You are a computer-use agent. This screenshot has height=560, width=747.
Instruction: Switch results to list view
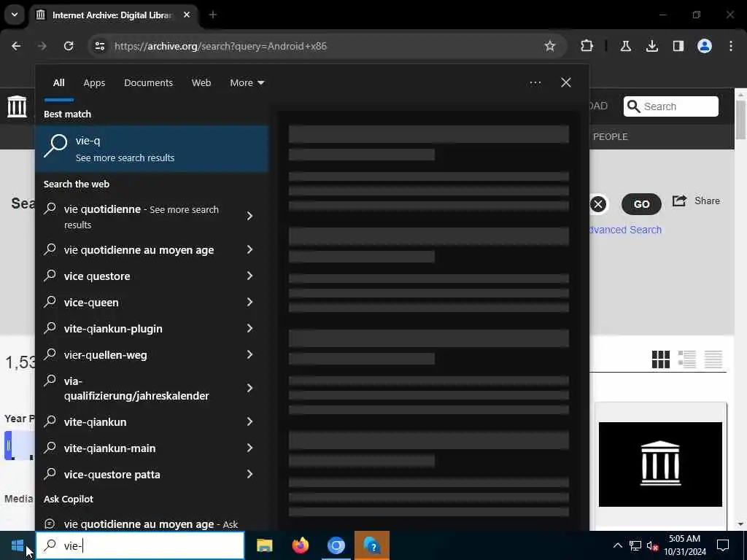point(687,359)
